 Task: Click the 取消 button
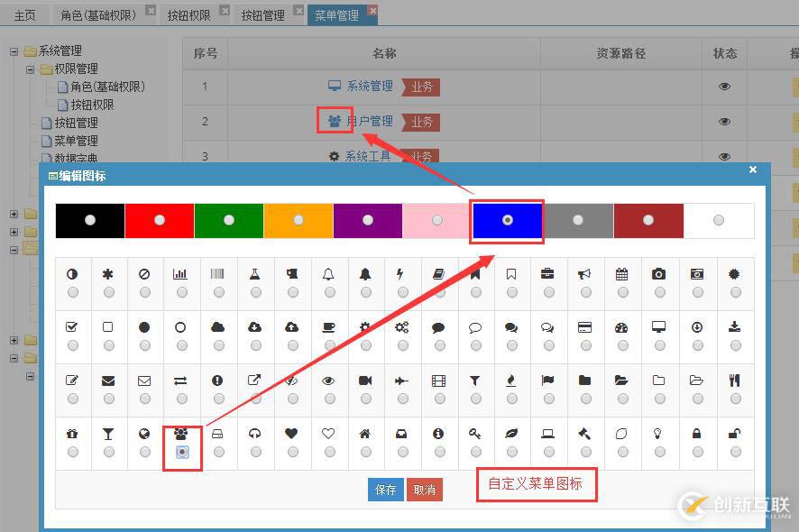tap(425, 490)
